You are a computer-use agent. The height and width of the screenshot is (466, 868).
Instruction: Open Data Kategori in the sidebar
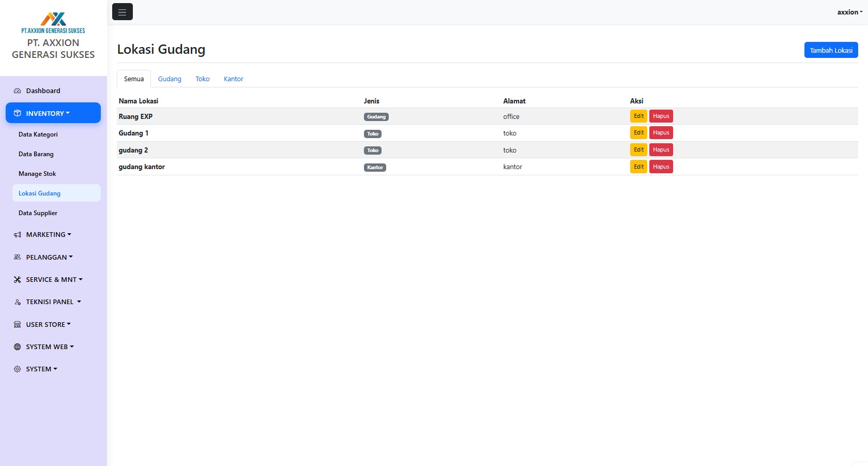point(56,134)
